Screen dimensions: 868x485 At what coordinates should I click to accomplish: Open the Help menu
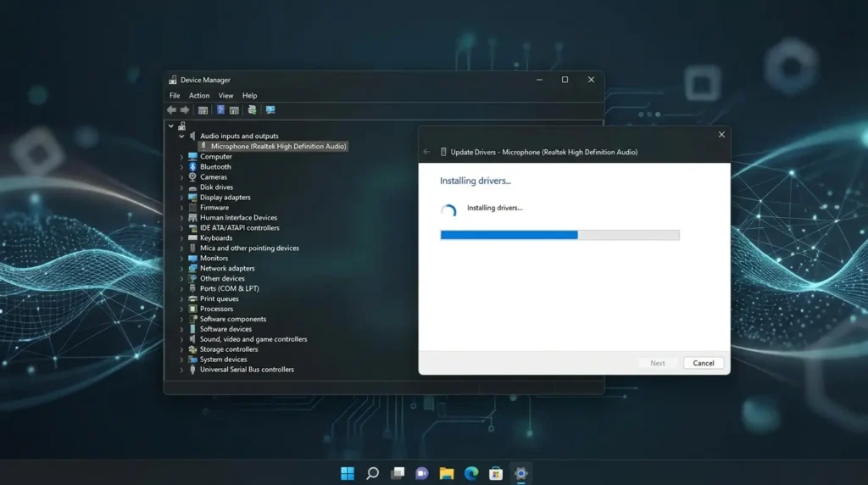(250, 95)
